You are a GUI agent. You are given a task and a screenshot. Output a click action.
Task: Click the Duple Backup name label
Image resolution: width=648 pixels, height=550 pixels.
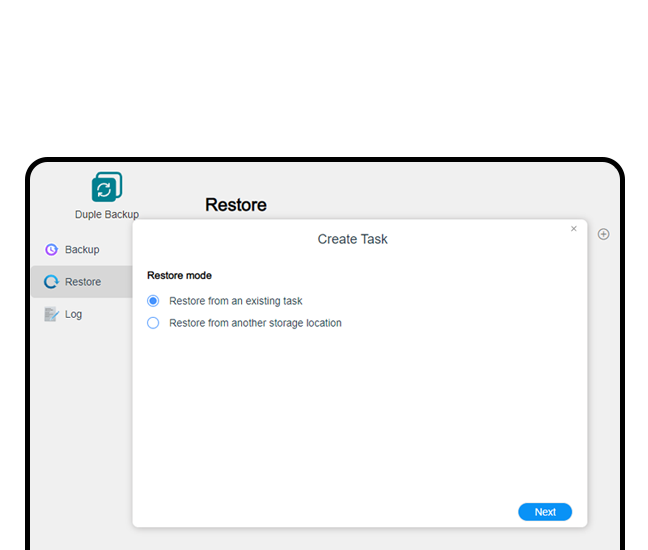[x=106, y=214]
